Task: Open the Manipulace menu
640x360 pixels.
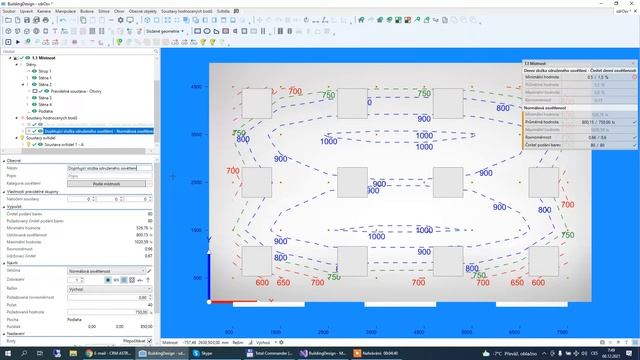Action: click(x=65, y=11)
